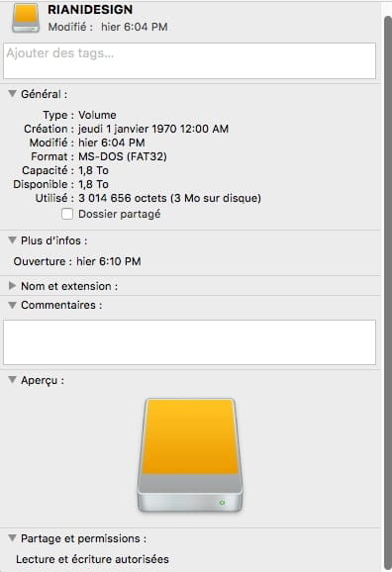Click the vertical scrollbar on the right

click(387, 292)
